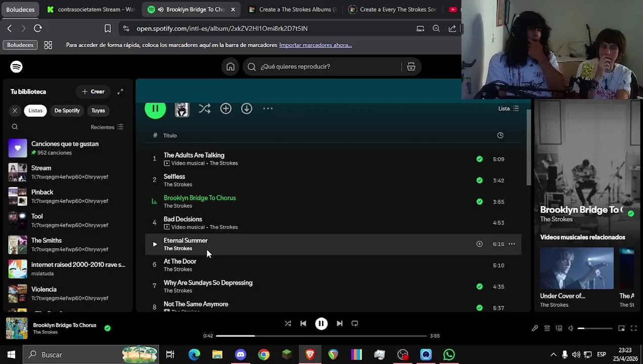Enable shuffle in album action row
643x364 pixels.
coord(204,109)
